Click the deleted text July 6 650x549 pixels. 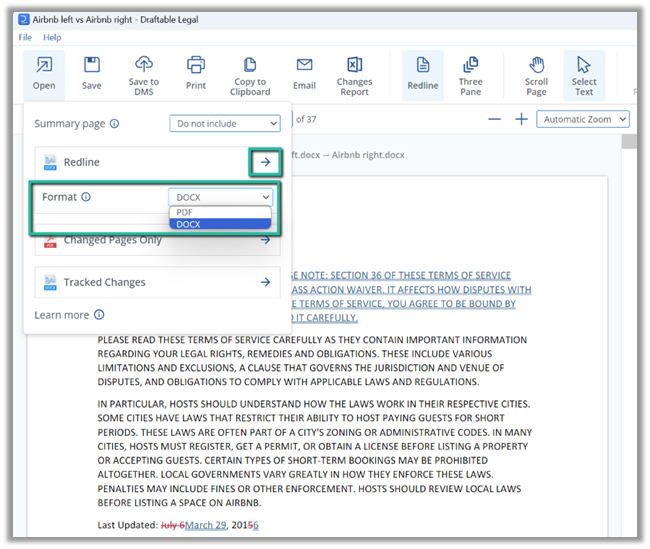point(172,525)
